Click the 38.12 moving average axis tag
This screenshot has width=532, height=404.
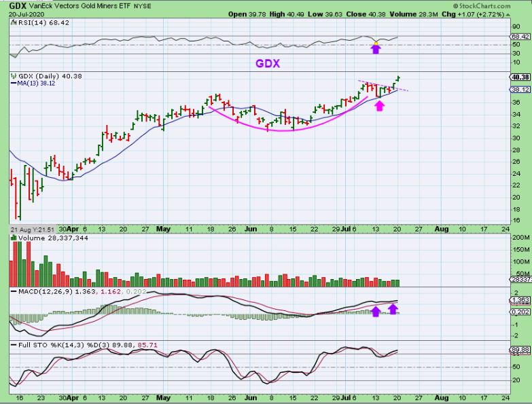pyautogui.click(x=520, y=90)
